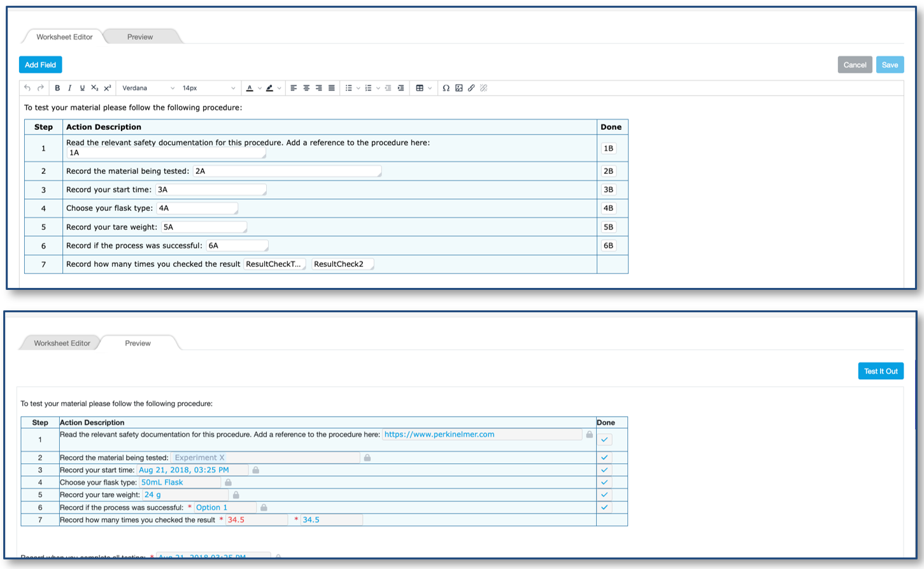Insert a hyperlink via the link icon
Screen dimensions: 924x569
pyautogui.click(x=471, y=88)
